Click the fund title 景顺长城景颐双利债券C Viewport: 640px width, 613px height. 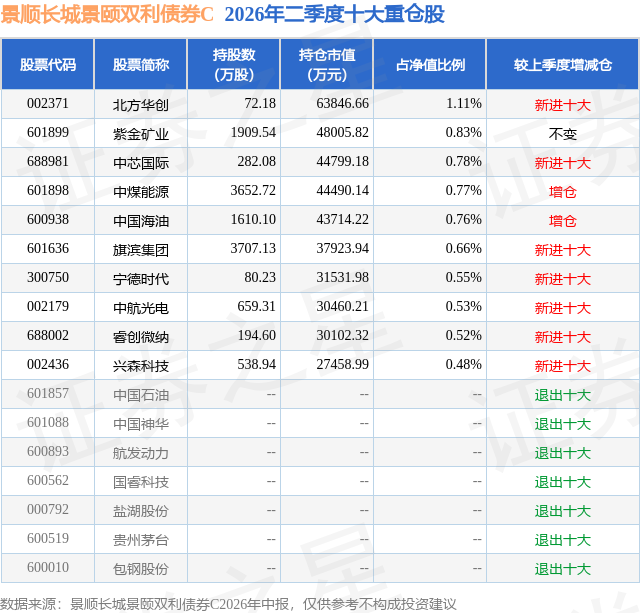pyautogui.click(x=107, y=15)
